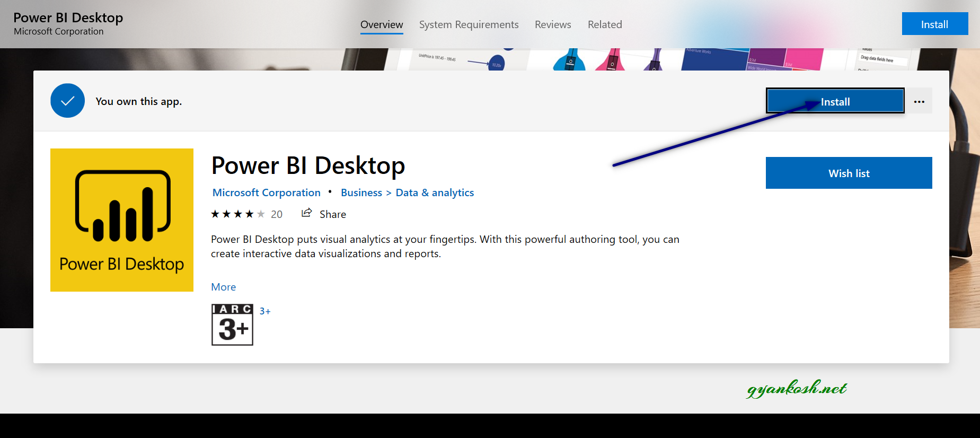Open the 3+ age rating link
This screenshot has width=980, height=438.
pyautogui.click(x=265, y=311)
